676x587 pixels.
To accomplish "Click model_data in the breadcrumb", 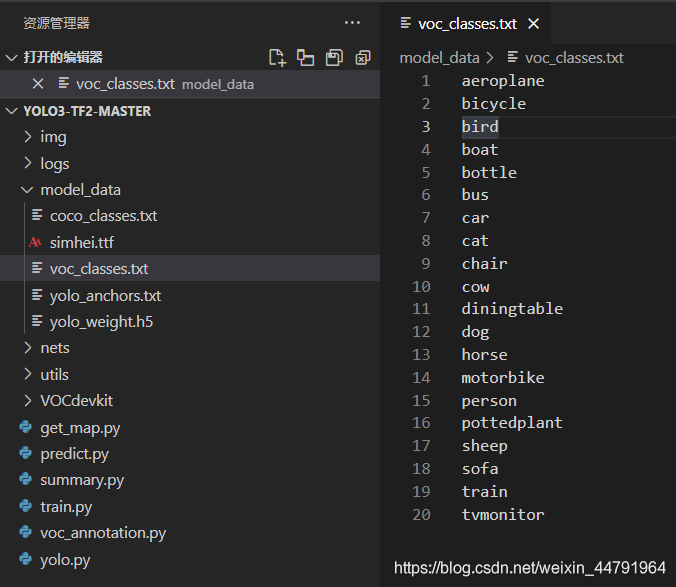I will coord(439,58).
